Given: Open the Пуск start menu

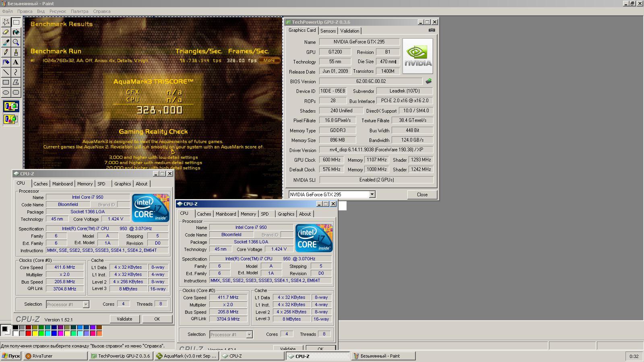Looking at the screenshot, I should pos(11,356).
